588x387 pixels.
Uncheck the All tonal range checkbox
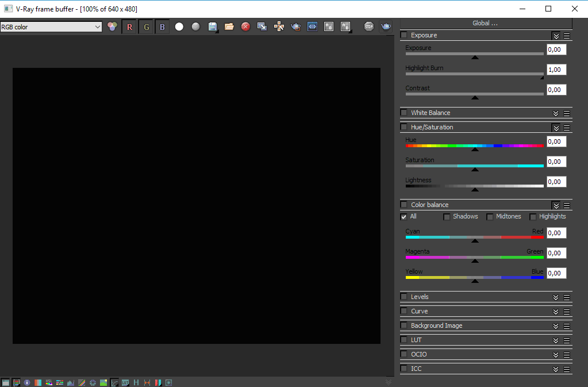pyautogui.click(x=404, y=216)
